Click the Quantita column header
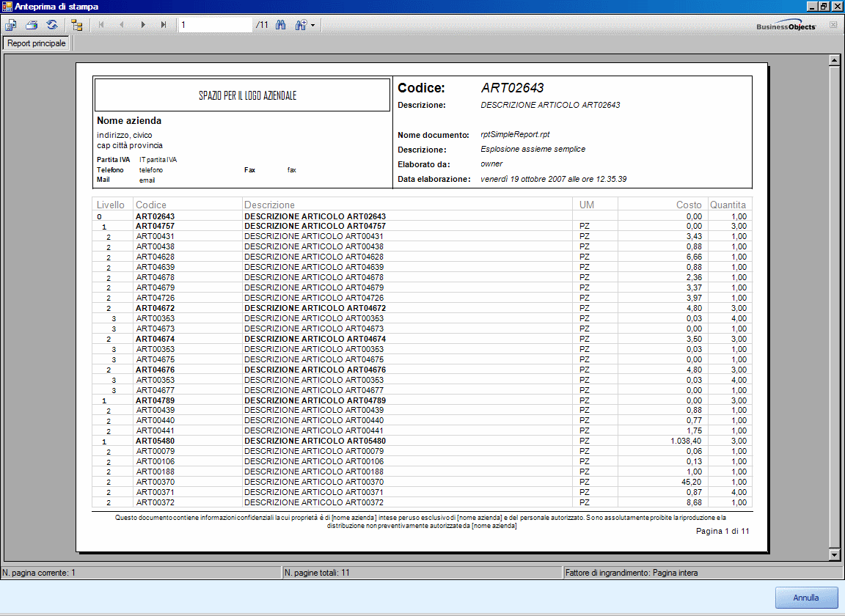This screenshot has height=616, width=845. 728,205
